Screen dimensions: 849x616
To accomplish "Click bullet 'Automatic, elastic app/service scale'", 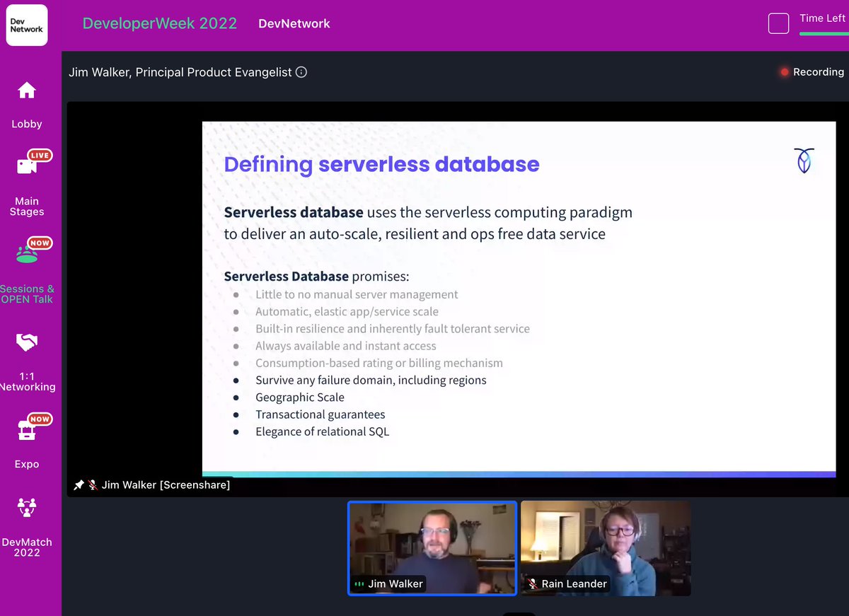I will [x=347, y=312].
